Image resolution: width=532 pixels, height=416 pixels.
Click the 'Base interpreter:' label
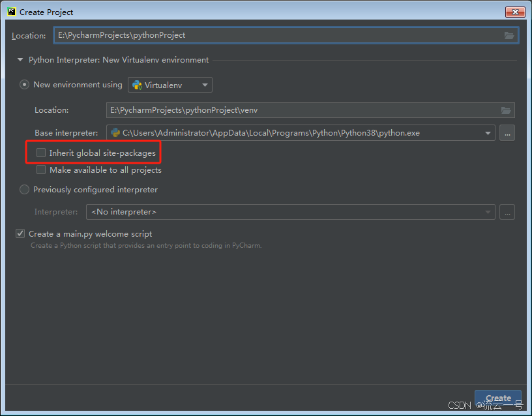pos(66,132)
